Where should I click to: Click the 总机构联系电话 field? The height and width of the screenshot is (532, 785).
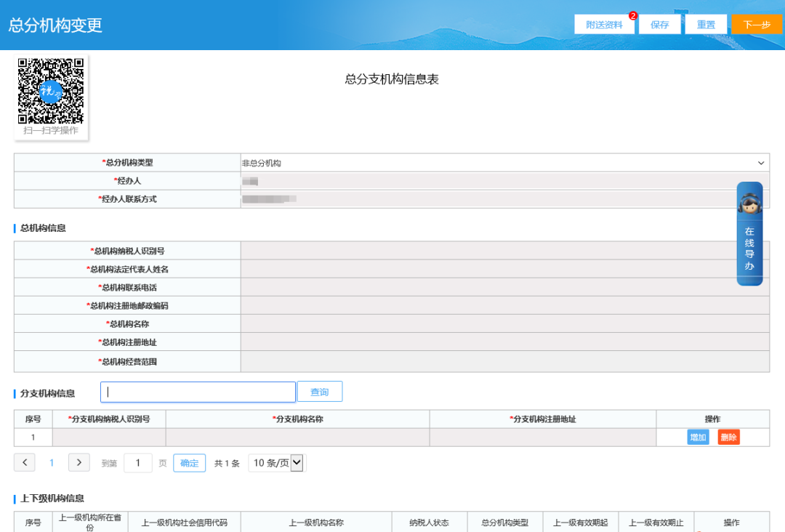click(x=504, y=287)
